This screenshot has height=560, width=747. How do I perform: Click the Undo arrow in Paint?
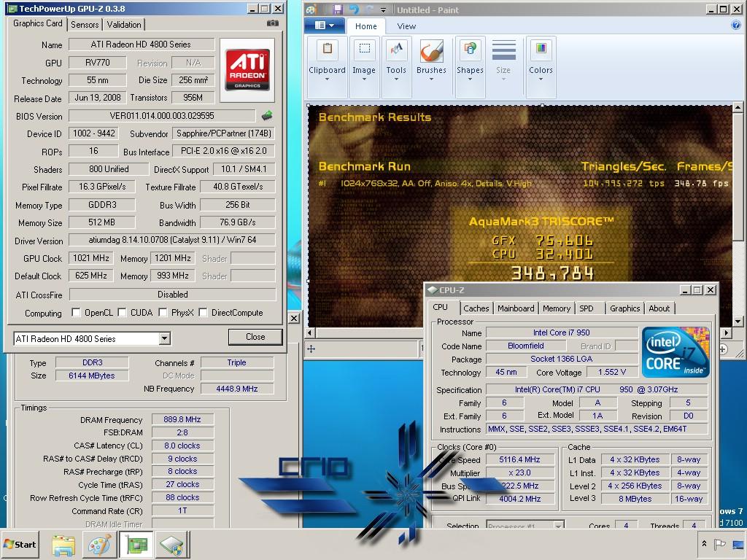coord(354,9)
